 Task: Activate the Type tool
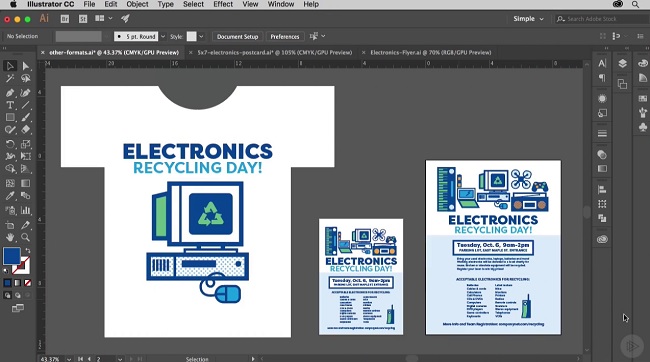[x=10, y=105]
